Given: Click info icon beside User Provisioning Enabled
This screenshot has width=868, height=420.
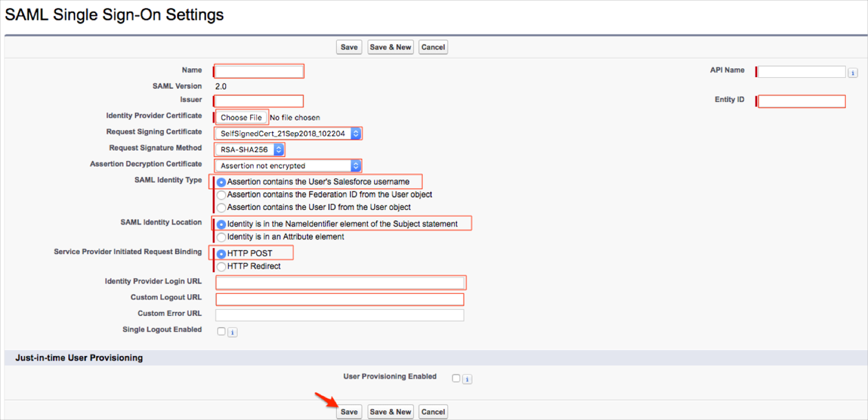Looking at the screenshot, I should click(467, 379).
